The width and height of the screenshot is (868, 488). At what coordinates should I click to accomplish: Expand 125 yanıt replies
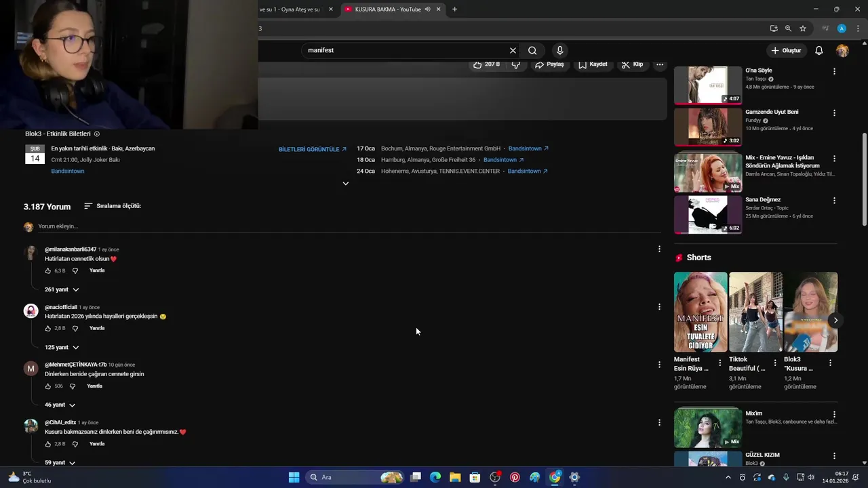[x=62, y=347]
